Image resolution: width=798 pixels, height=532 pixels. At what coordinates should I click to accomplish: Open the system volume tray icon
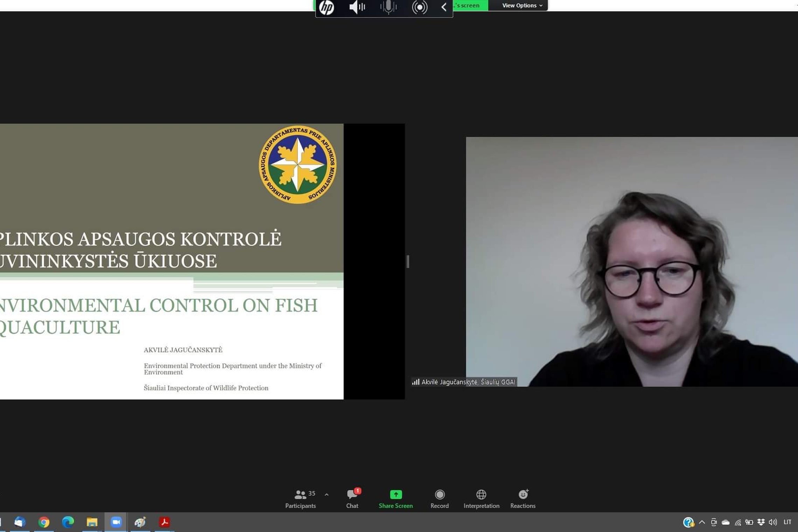773,522
